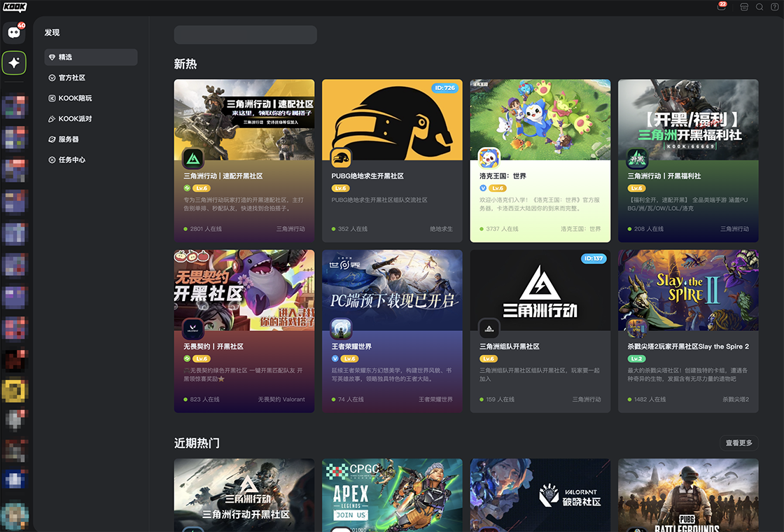The height and width of the screenshot is (532, 784).
Task: Click the title 三角洲组队开黑社区
Action: pos(510,346)
